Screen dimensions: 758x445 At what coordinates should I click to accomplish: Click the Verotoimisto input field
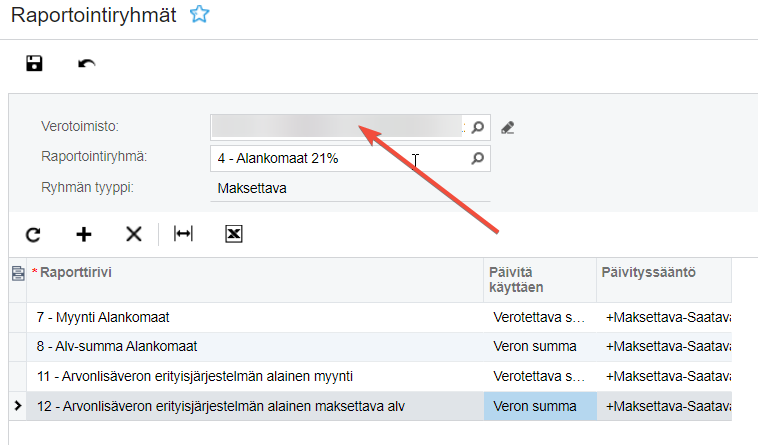(337, 127)
